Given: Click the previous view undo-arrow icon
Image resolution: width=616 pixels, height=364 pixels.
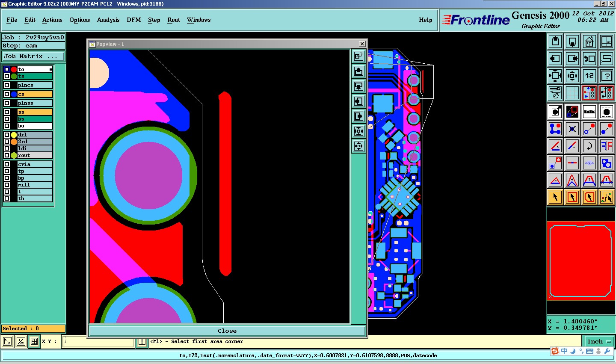Looking at the screenshot, I should [x=589, y=59].
